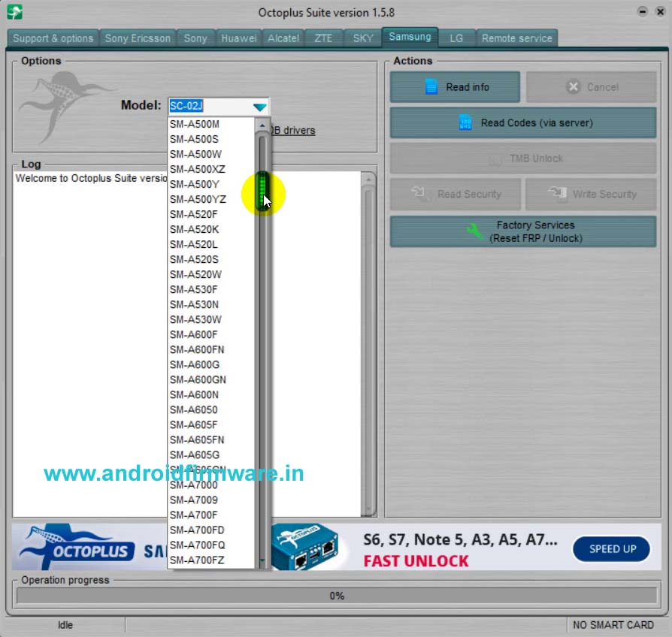This screenshot has width=672, height=637.
Task: Click the Log panel scroll-up arrow
Action: (368, 179)
